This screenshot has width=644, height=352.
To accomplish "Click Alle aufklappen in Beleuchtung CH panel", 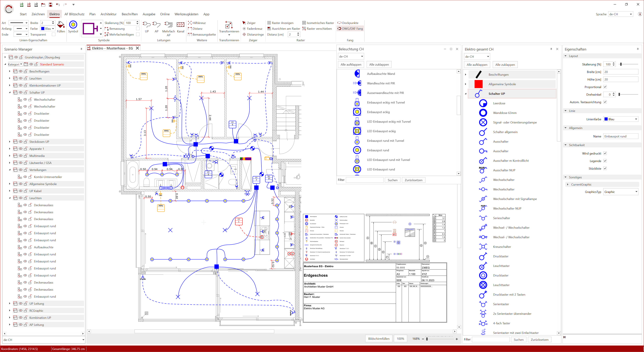I will click(x=351, y=64).
